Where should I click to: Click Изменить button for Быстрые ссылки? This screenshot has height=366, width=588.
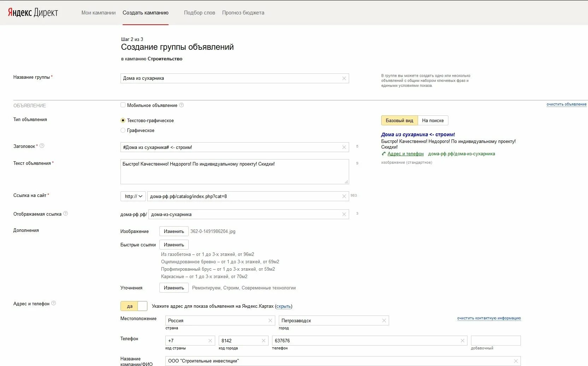click(174, 245)
